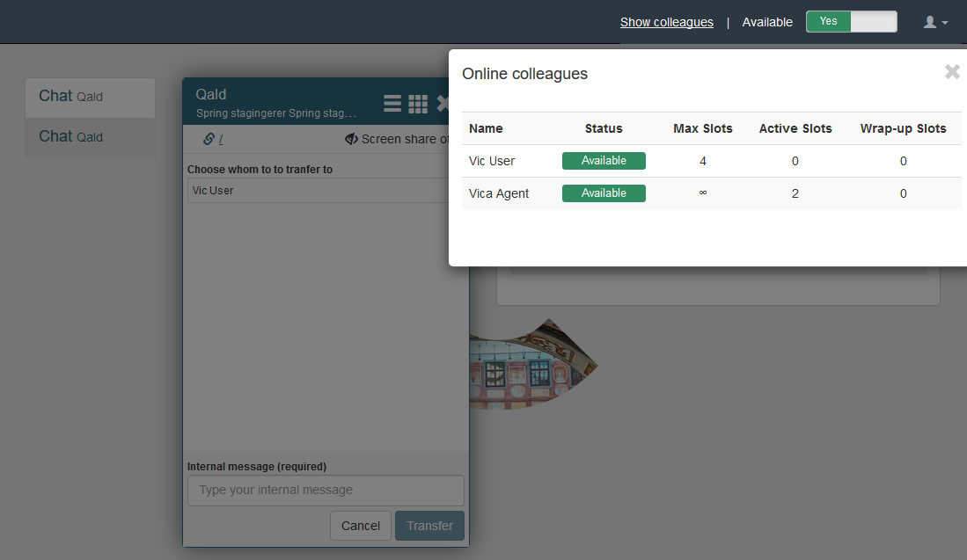Click the eye icon next to Screen share
967x560 pixels.
click(x=351, y=139)
